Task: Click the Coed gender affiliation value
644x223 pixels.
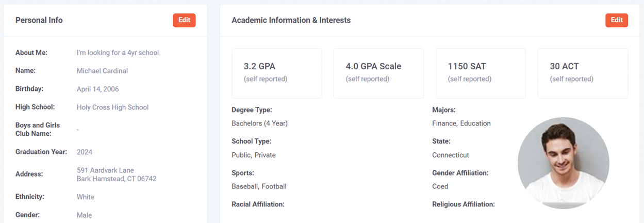Action: pyautogui.click(x=440, y=186)
